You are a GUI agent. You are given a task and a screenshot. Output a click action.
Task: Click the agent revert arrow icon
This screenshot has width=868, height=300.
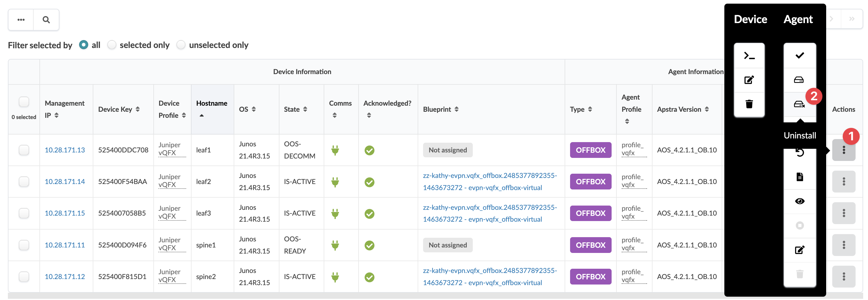tap(799, 153)
